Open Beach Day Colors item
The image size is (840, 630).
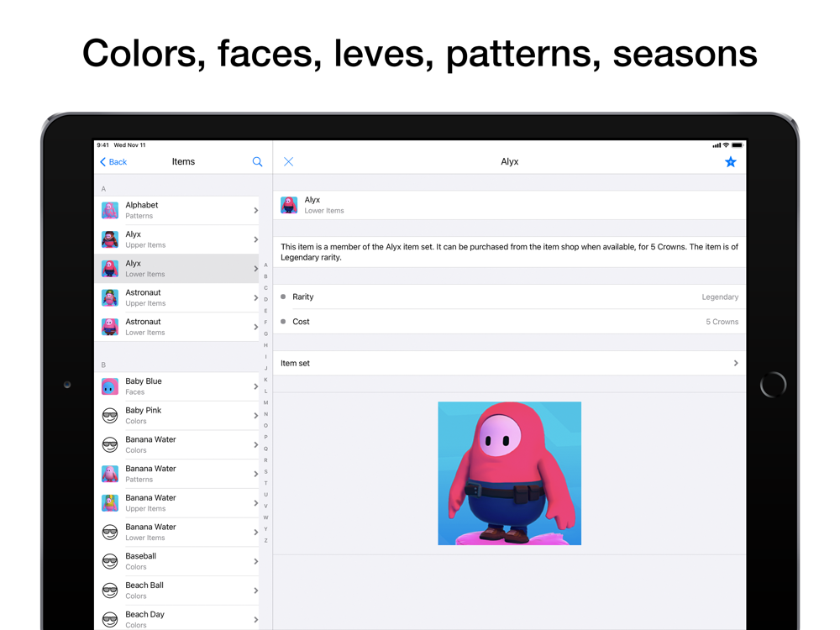pyautogui.click(x=176, y=619)
